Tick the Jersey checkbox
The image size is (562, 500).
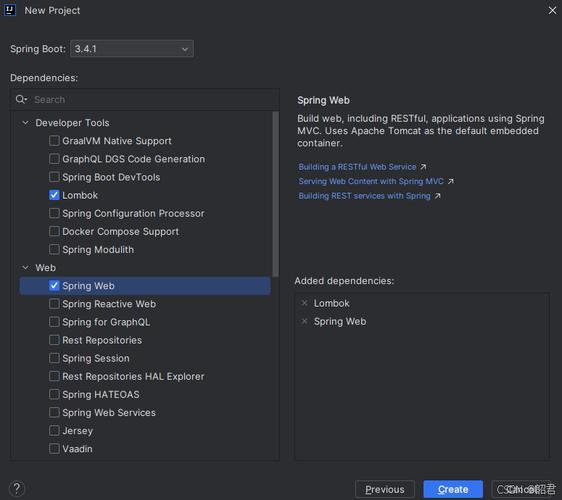[54, 430]
